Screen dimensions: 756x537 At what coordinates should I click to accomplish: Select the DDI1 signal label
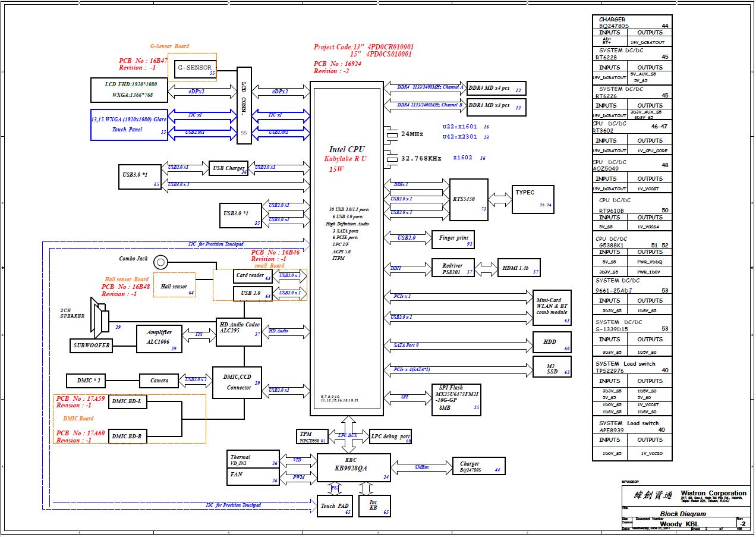[x=396, y=268]
